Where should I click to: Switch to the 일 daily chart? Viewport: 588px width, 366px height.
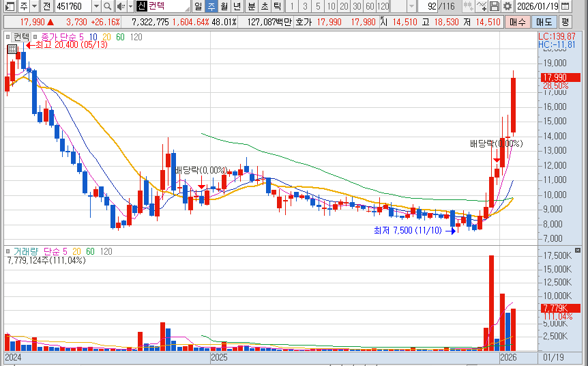point(198,6)
